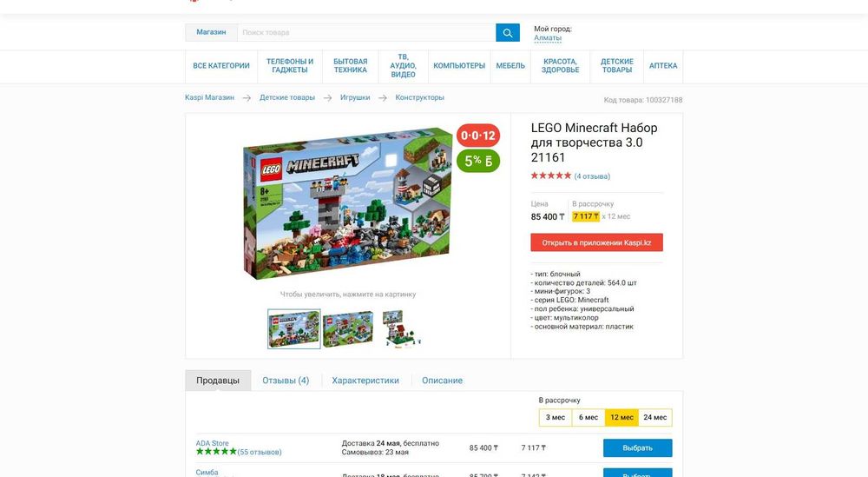Click Выбрать for ADA Store

point(638,448)
